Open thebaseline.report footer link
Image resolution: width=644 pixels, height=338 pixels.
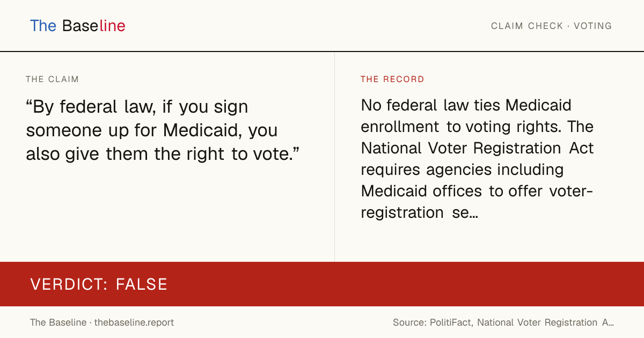[134, 322]
